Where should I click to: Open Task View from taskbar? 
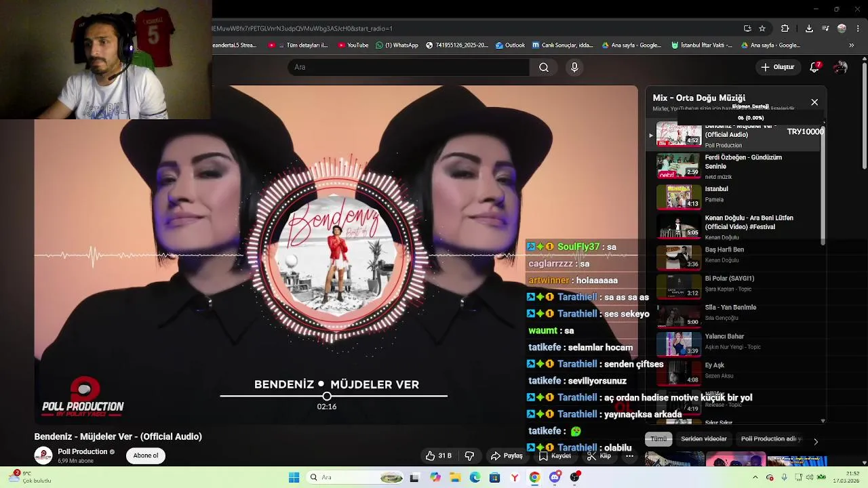[414, 477]
